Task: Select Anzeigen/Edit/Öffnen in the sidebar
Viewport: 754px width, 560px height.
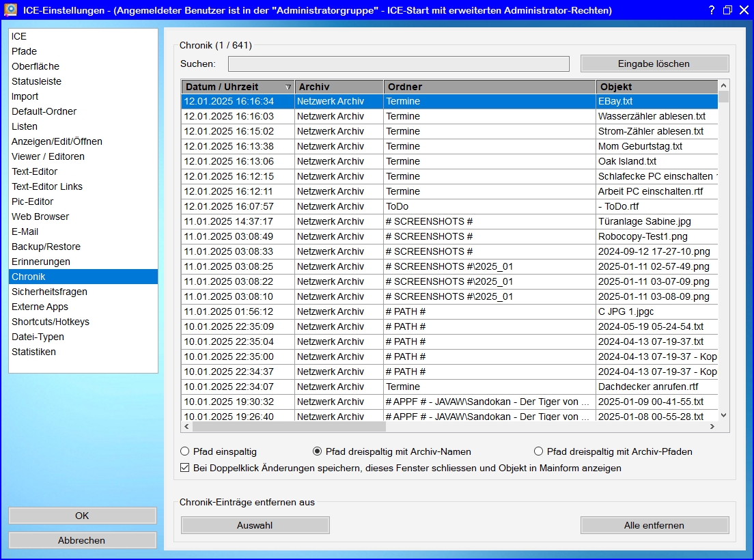Action: click(83, 141)
